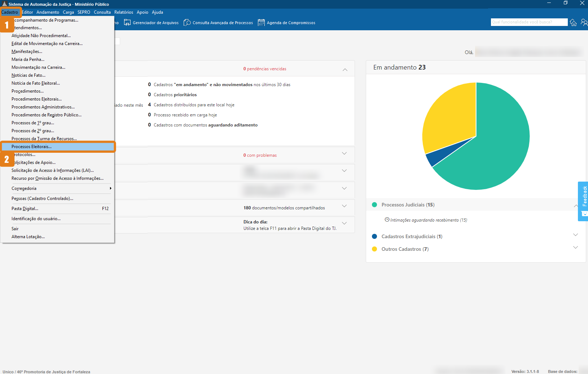This screenshot has height=374, width=588.
Task: Expand the Dica do dia section
Action: coord(344,223)
